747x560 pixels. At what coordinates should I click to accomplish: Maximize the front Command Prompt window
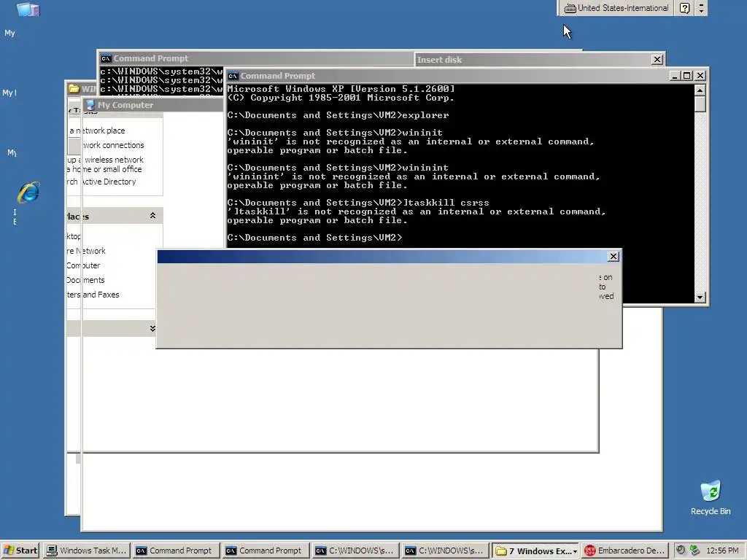[687, 76]
